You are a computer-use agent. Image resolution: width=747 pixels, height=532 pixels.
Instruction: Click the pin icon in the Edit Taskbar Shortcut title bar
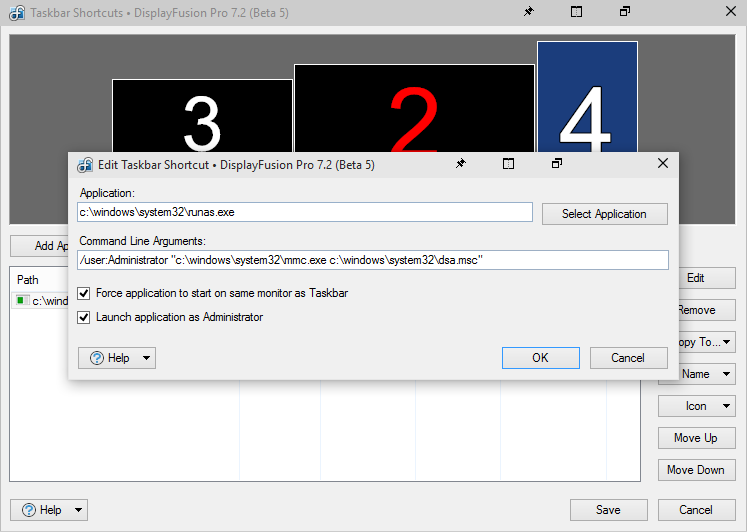pos(460,164)
